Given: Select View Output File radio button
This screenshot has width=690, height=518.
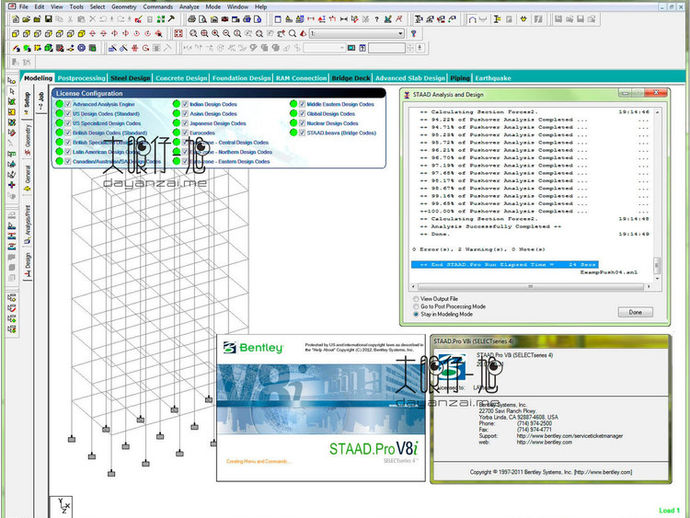Looking at the screenshot, I should point(415,299).
